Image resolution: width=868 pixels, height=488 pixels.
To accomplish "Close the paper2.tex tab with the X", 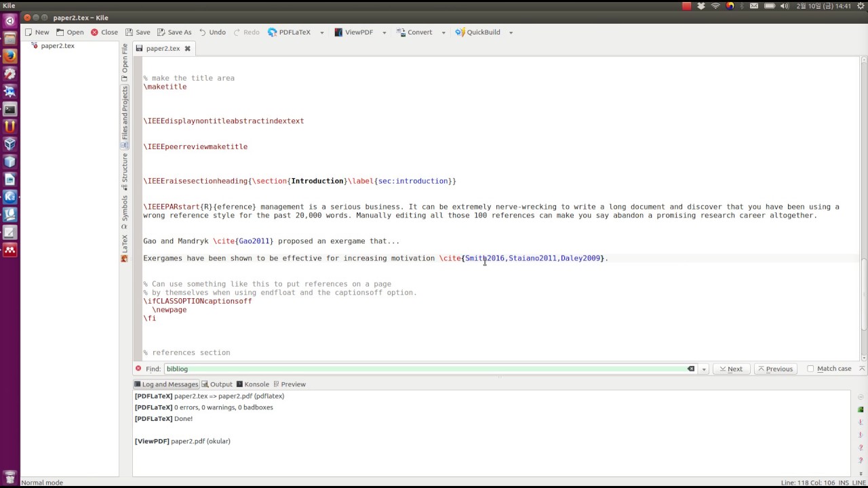I will pyautogui.click(x=188, y=48).
